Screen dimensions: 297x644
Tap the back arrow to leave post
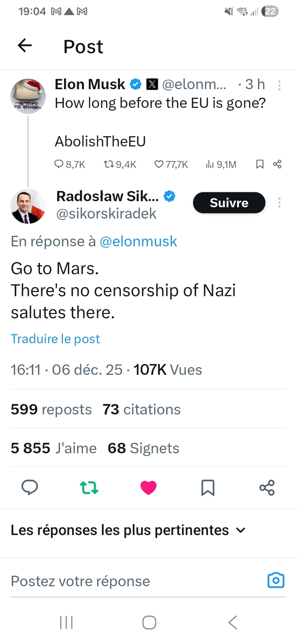click(x=25, y=45)
